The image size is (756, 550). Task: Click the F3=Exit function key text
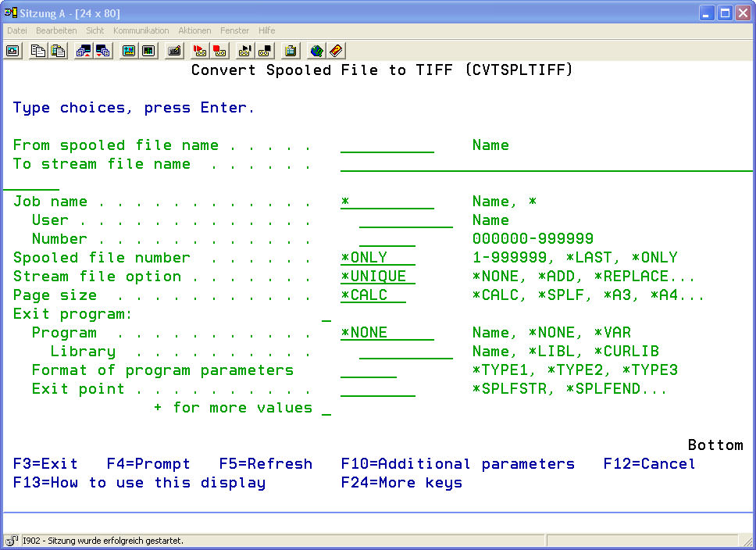point(45,464)
